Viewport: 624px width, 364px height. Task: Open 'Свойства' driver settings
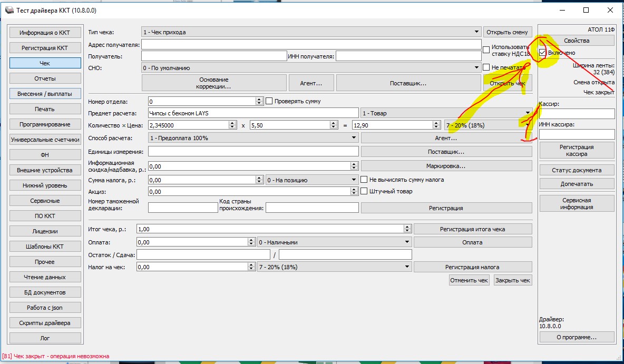pyautogui.click(x=577, y=41)
